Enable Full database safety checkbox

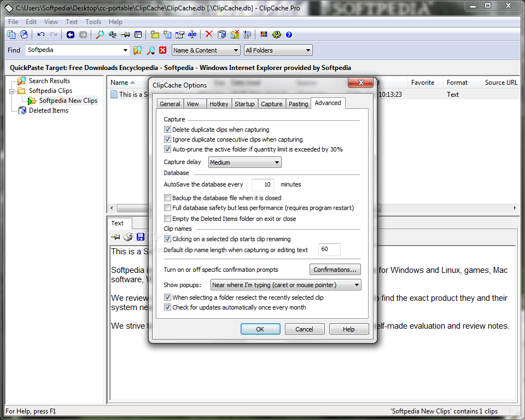tap(167, 208)
